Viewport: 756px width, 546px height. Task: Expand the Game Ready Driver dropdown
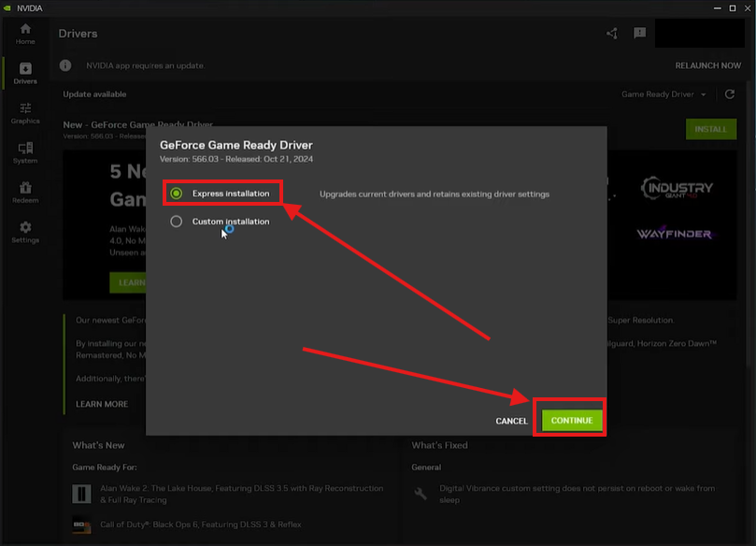coord(663,94)
